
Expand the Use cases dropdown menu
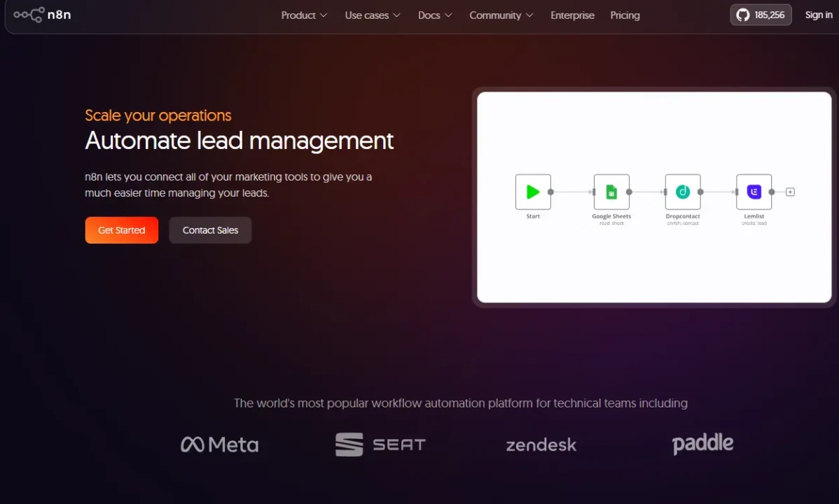tap(373, 15)
